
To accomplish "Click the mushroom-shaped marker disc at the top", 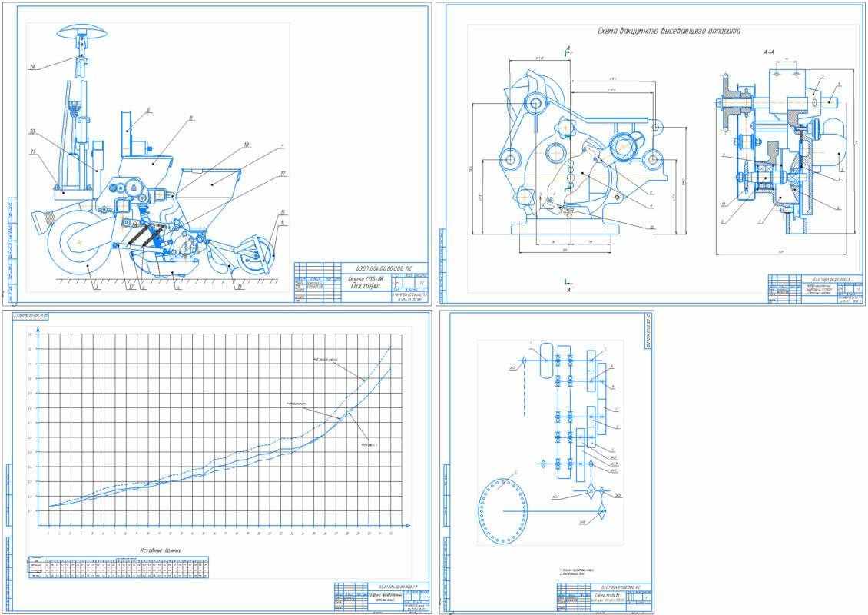I will click(83, 32).
